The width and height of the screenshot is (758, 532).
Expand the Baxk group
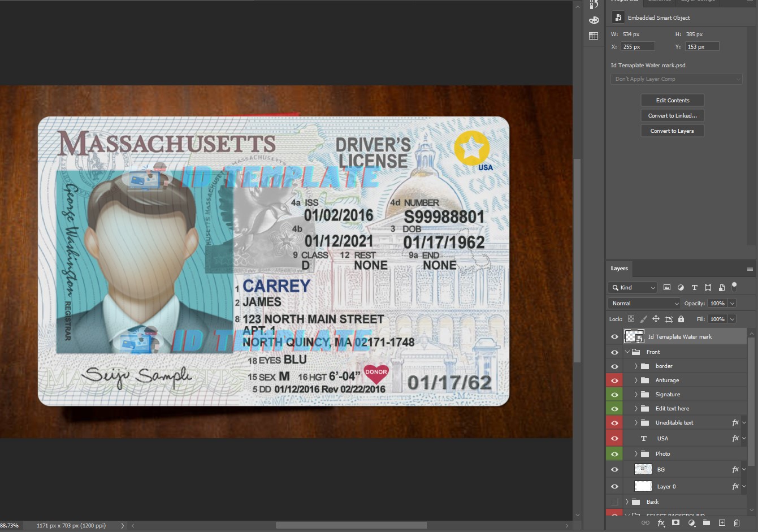pos(627,502)
